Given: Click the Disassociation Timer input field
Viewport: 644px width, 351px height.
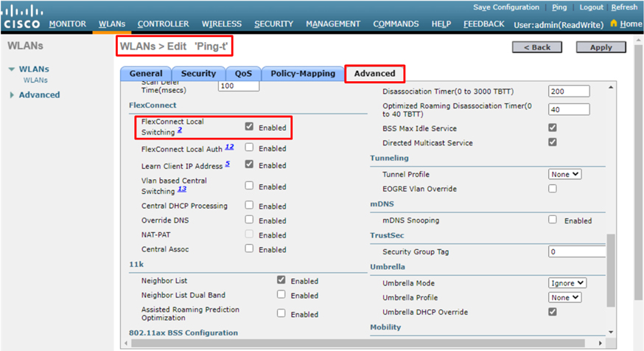Looking at the screenshot, I should (x=569, y=91).
